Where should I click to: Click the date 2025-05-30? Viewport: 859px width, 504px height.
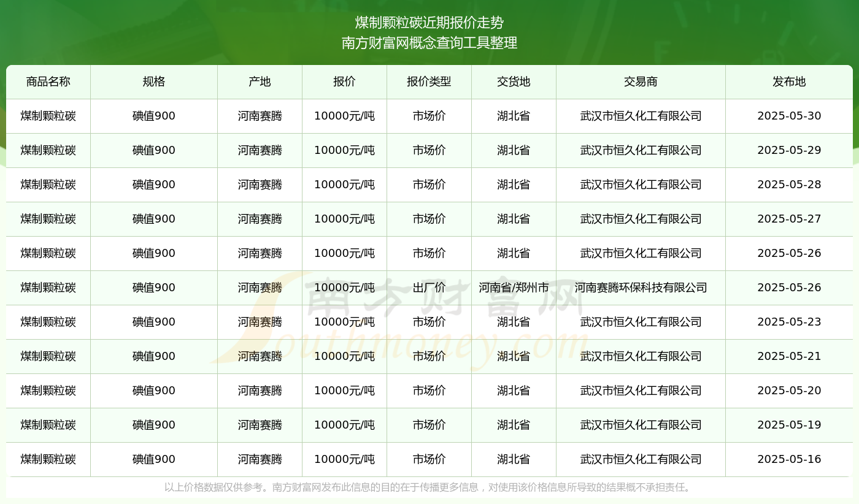click(789, 116)
